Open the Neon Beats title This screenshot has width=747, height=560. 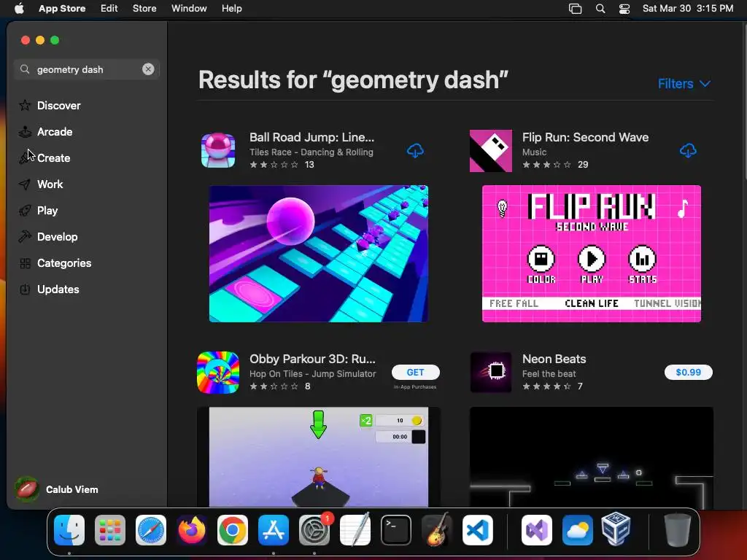(554, 359)
